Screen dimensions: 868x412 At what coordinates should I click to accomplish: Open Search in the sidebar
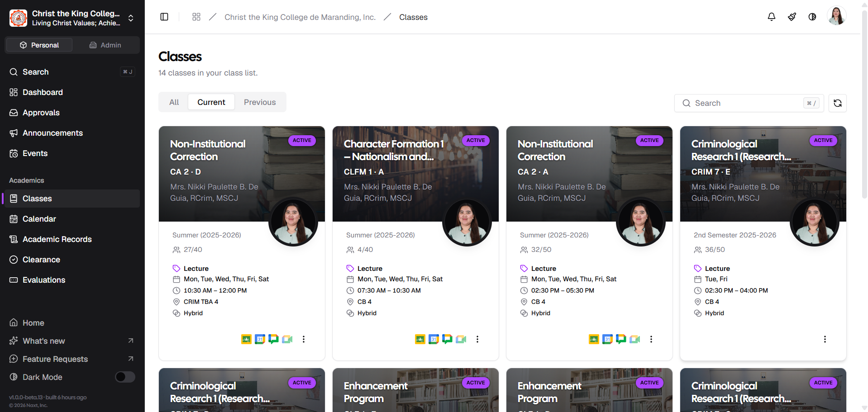tap(72, 72)
